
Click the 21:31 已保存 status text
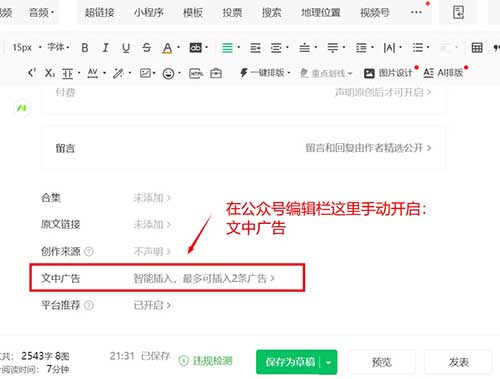(x=140, y=356)
